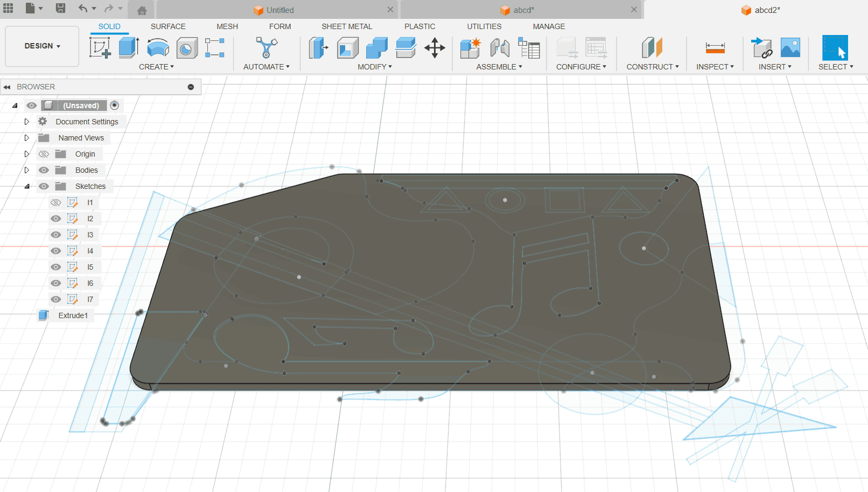Select the Extrude1 feature in browser
The height and width of the screenshot is (492, 868).
(73, 315)
